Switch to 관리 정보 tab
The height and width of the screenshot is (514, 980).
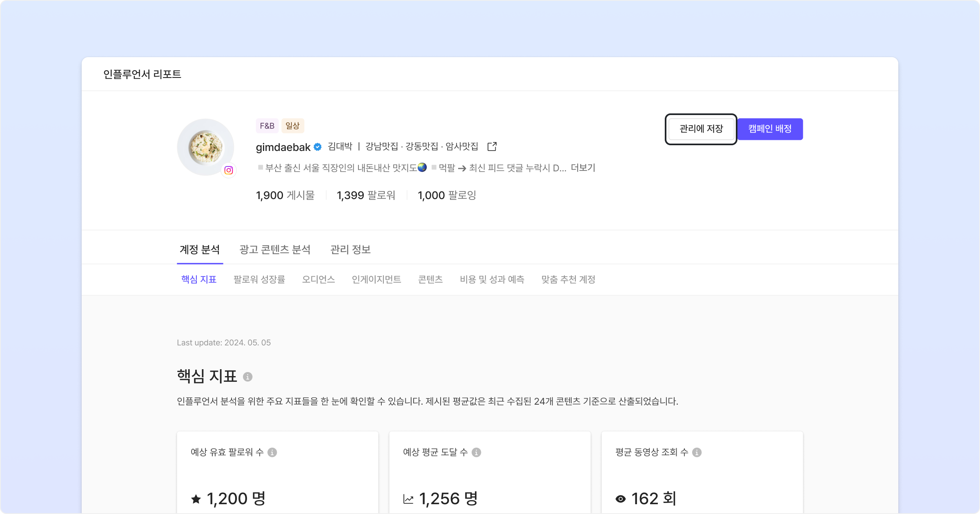coord(350,249)
